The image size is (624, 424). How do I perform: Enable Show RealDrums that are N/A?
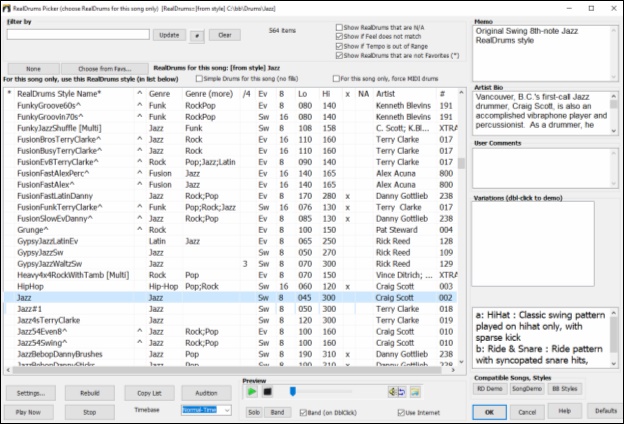(339, 27)
